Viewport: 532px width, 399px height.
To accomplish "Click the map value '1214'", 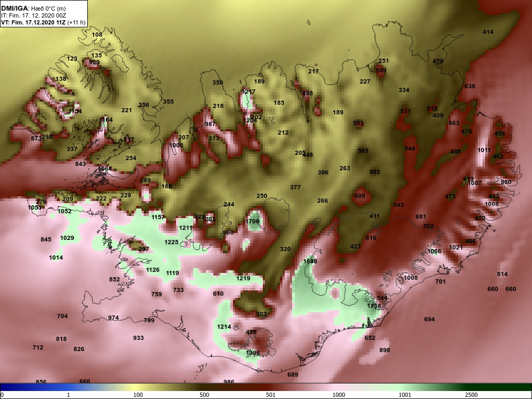I will pos(224,327).
